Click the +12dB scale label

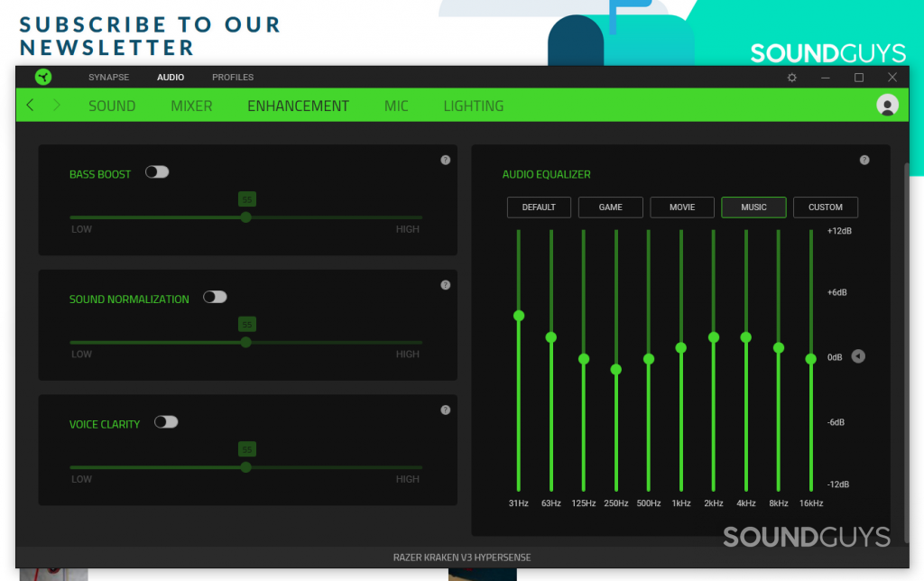(x=839, y=231)
